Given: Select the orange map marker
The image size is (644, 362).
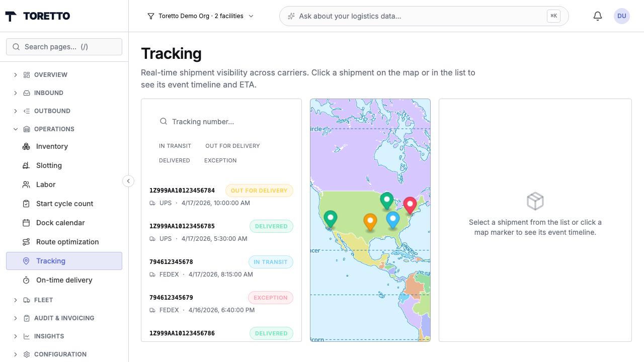Looking at the screenshot, I should (x=370, y=222).
